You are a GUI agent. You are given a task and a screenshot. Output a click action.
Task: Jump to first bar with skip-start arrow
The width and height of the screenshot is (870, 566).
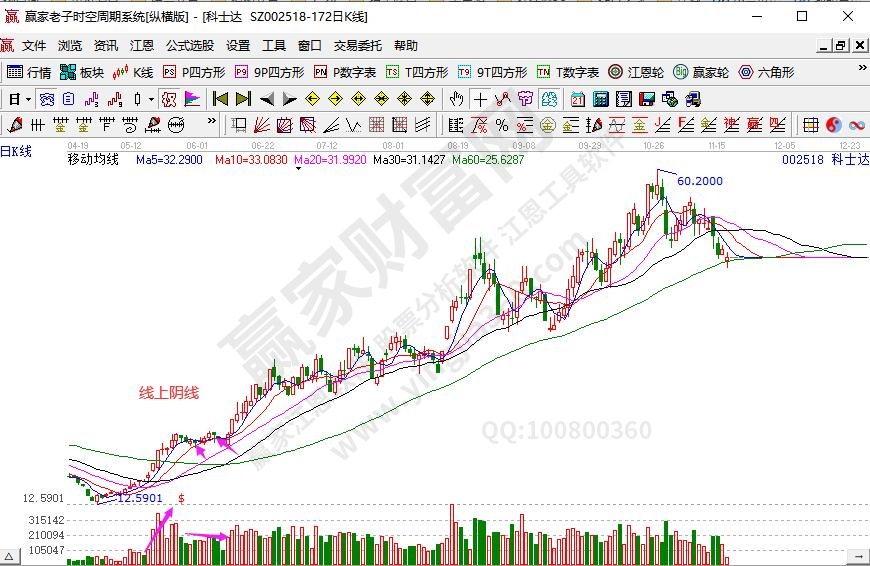coord(220,99)
